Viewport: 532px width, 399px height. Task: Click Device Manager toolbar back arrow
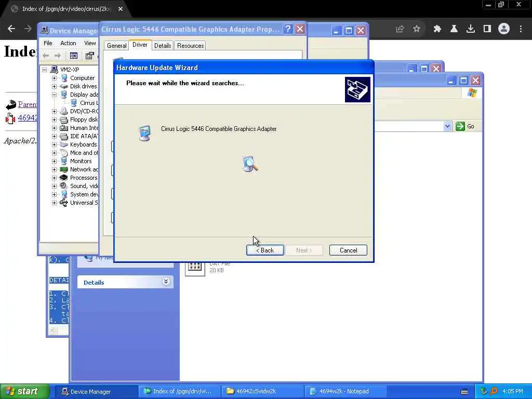tap(46, 56)
